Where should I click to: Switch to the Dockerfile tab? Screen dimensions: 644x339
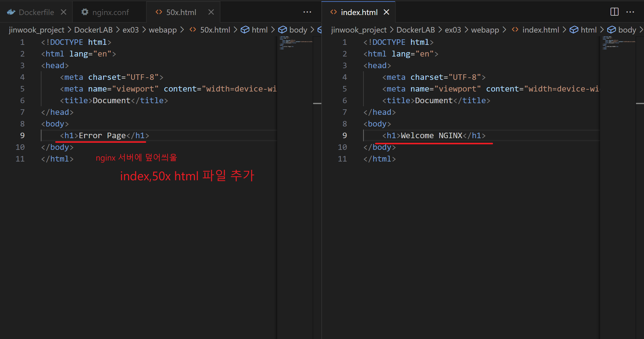pos(36,12)
